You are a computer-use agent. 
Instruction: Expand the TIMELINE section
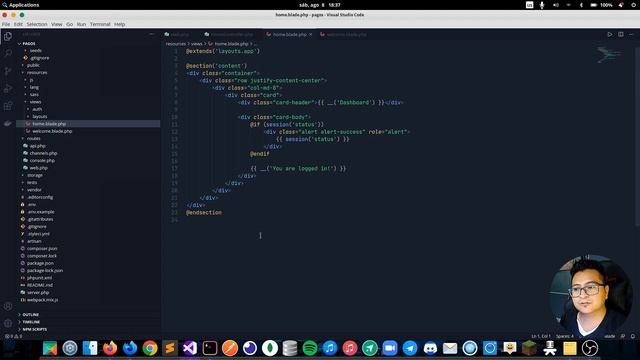click(31, 322)
